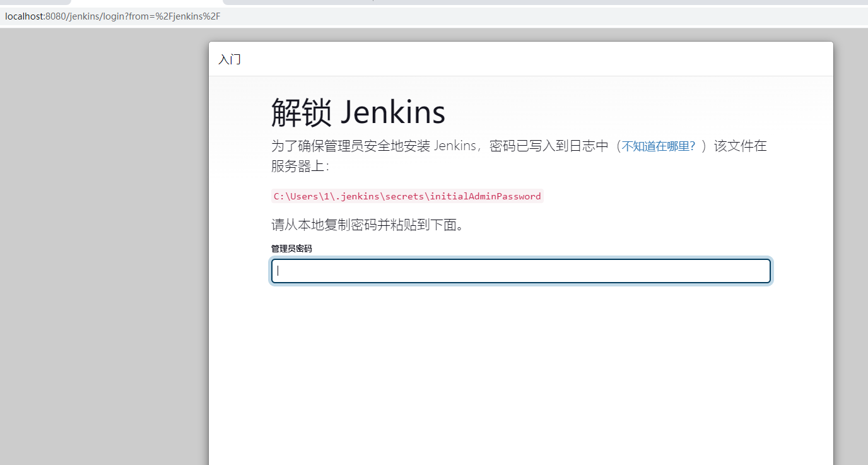Click the 入门 dialog title
The image size is (868, 465).
coord(230,60)
